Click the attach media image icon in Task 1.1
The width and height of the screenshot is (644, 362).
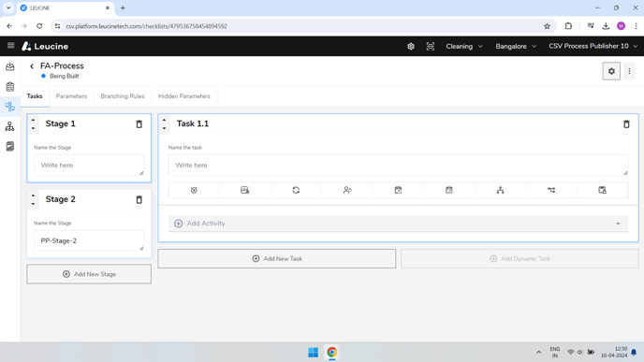[245, 190]
